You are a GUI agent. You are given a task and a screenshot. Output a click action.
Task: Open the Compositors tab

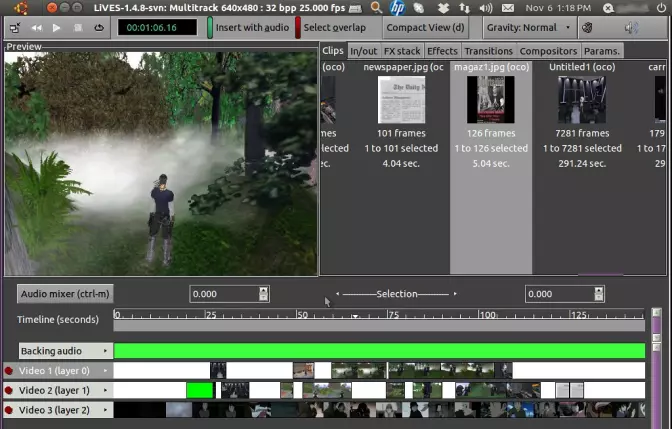548,51
